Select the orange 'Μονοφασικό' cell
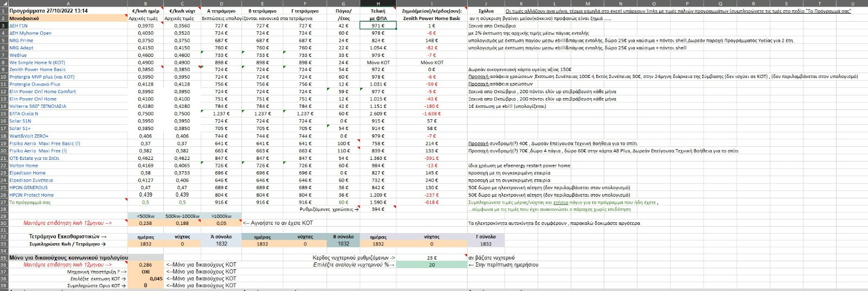Viewport: 868px width, 291px height. tap(68, 18)
